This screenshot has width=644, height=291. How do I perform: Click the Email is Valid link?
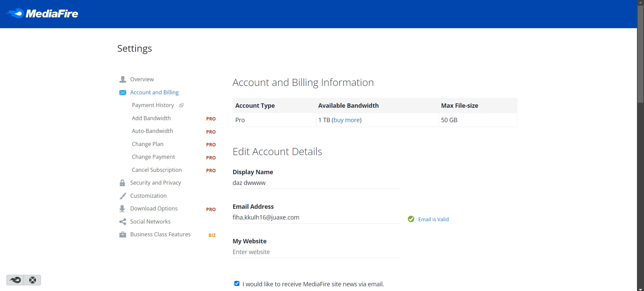pos(433,220)
